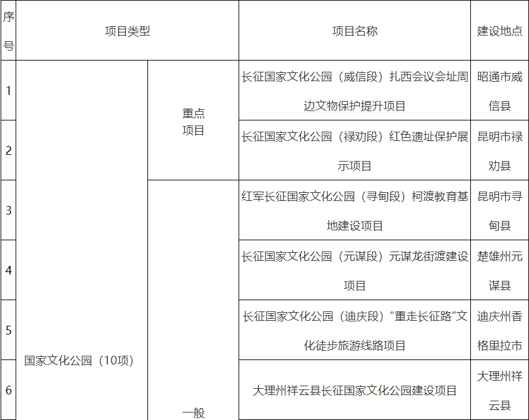This screenshot has height=420, width=529.
Task: Click the 项目名称 column header
Action: [x=354, y=31]
